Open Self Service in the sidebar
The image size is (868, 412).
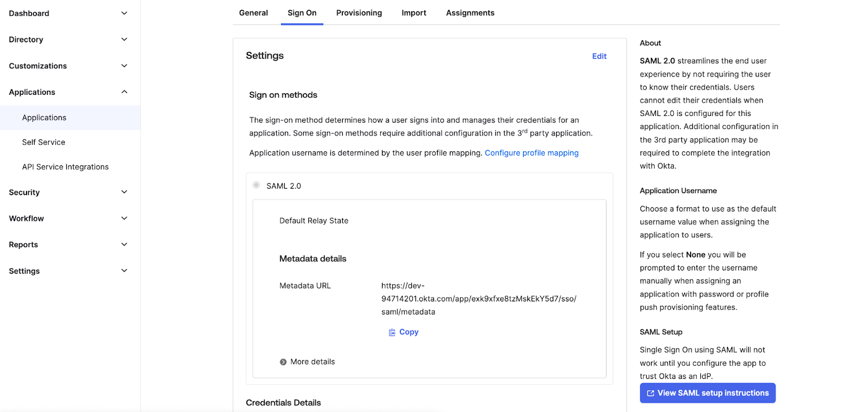coord(43,142)
